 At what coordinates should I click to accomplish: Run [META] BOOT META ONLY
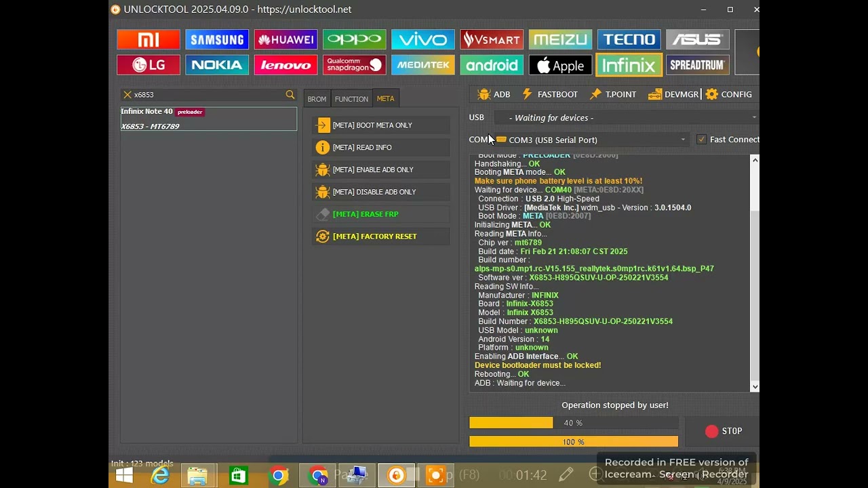pyautogui.click(x=381, y=125)
